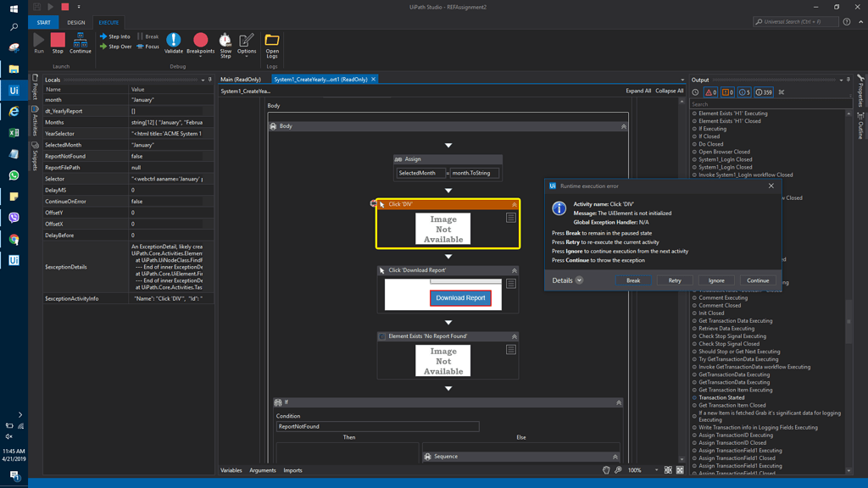868x488 pixels.
Task: Open the zoom percentage dropdown
Action: click(656, 470)
